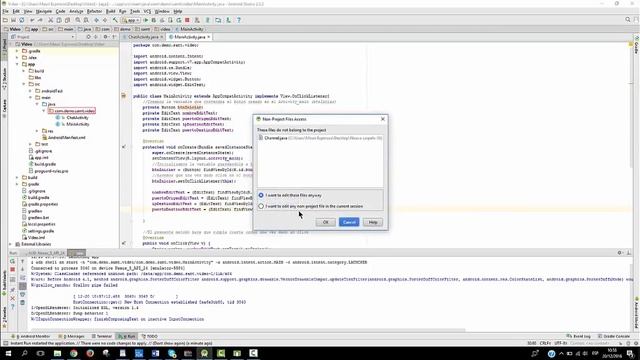
Task: Click the Undo arrow icon
Action: click(31, 20)
